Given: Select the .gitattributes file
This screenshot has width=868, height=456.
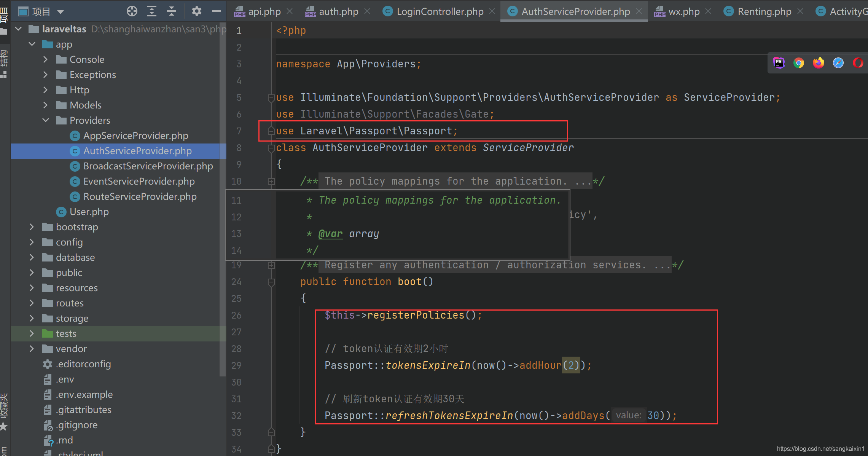Looking at the screenshot, I should click(77, 410).
